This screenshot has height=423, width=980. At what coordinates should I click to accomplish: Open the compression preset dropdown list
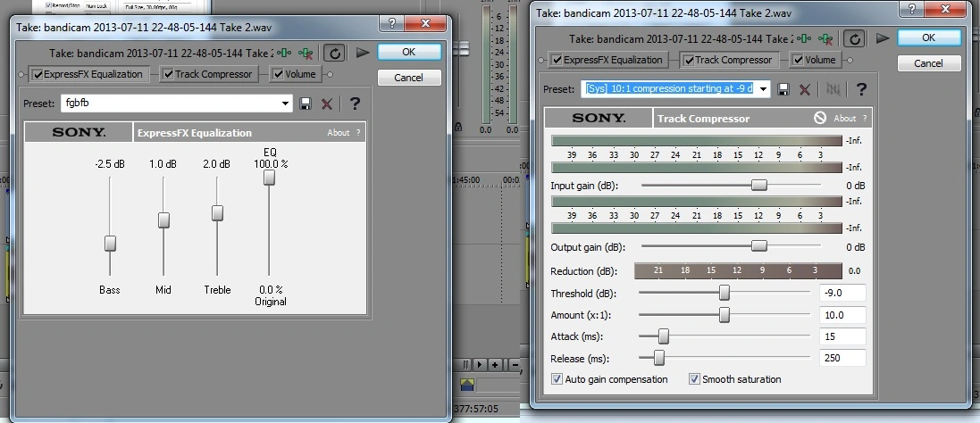[763, 89]
